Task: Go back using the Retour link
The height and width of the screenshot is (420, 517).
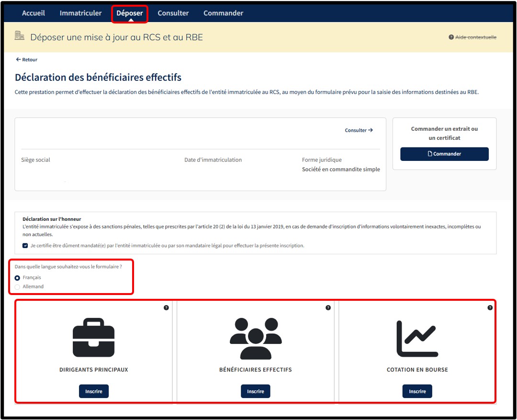Action: (x=27, y=60)
